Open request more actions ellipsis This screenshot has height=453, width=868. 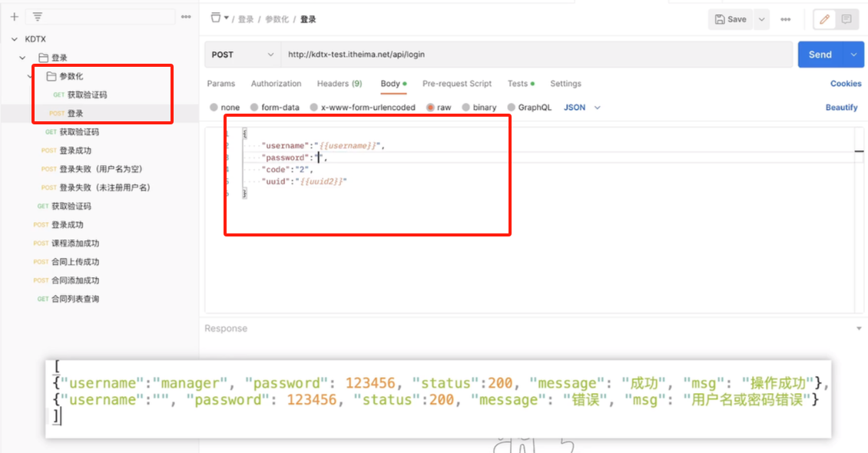click(786, 19)
